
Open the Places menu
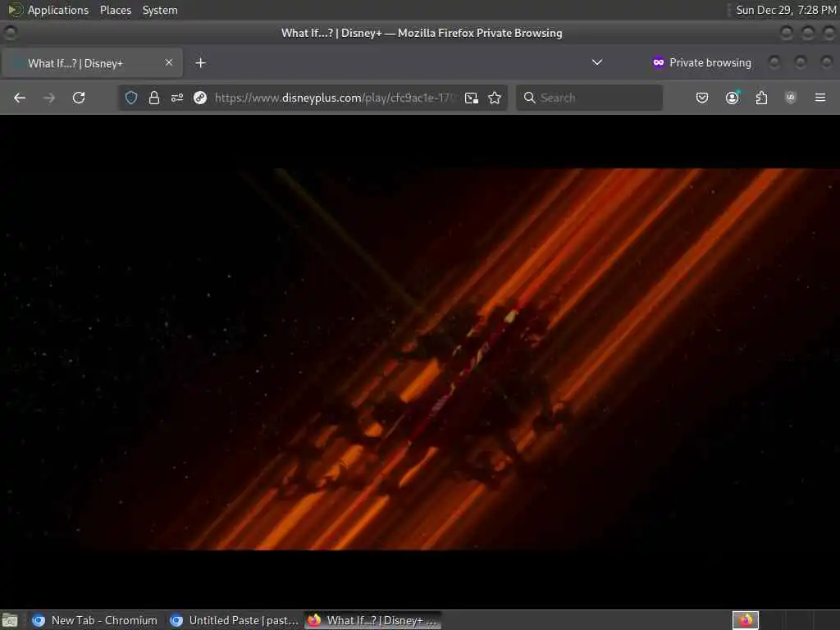pos(116,10)
